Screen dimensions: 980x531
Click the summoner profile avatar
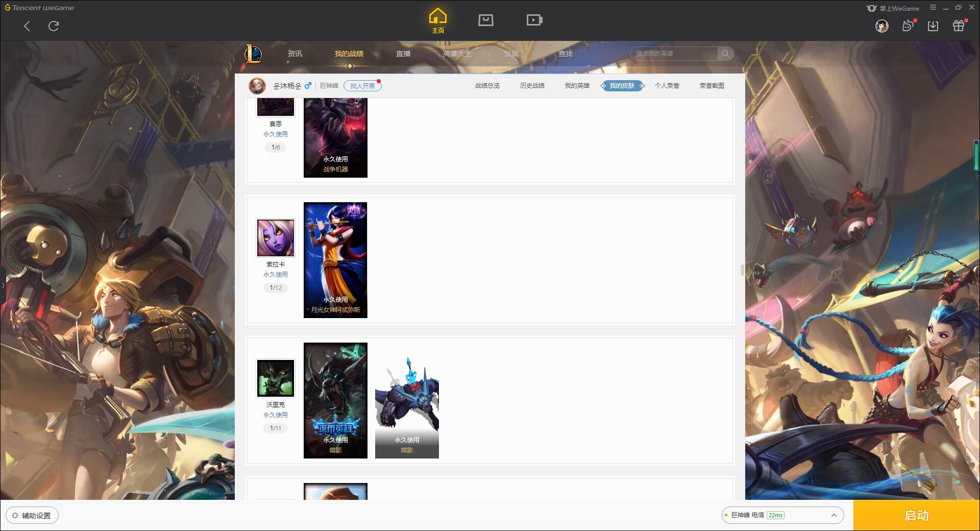pos(257,86)
